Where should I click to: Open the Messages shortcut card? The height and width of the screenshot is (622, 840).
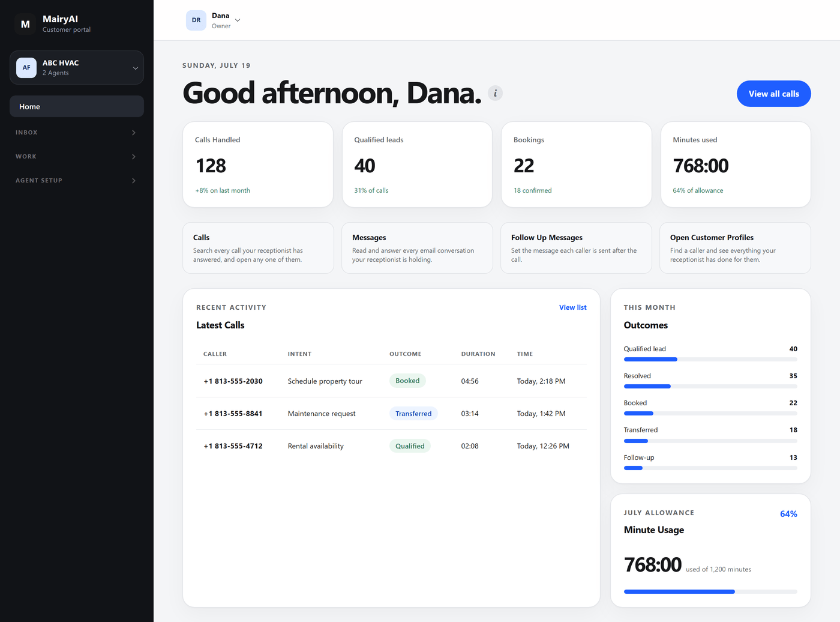417,248
